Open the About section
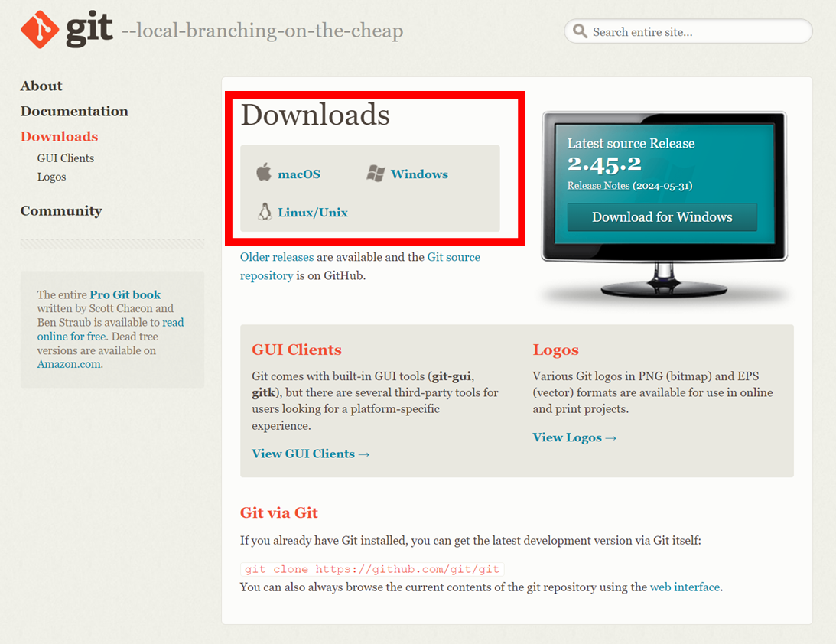836x644 pixels. [x=41, y=86]
